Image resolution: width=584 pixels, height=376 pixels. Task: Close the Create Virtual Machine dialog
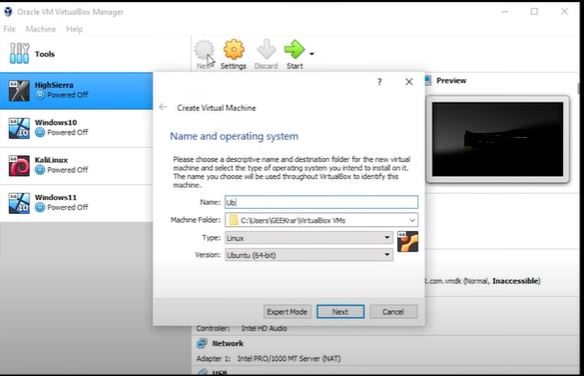tap(409, 82)
